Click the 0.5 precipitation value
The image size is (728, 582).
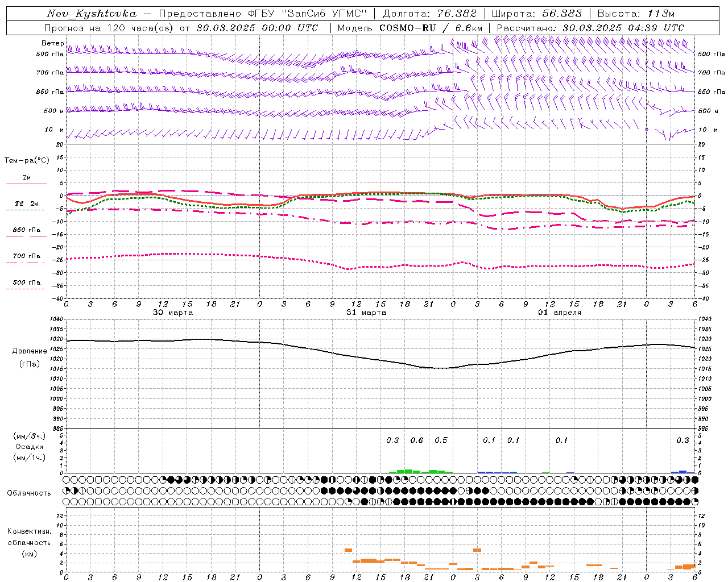(x=441, y=440)
